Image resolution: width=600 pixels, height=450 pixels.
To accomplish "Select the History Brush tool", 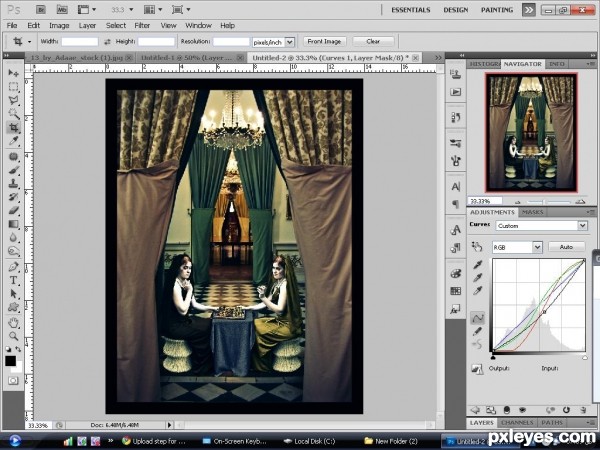I will point(13,197).
